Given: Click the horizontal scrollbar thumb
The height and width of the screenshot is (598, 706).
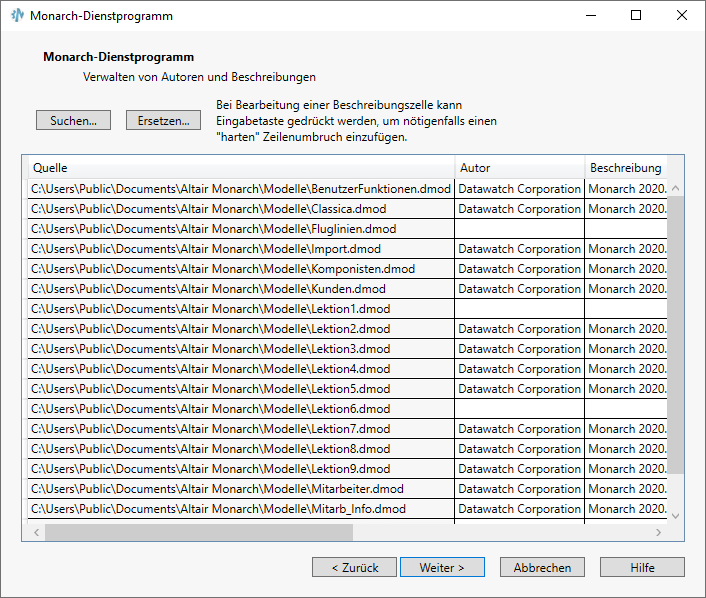Looking at the screenshot, I should 198,533.
